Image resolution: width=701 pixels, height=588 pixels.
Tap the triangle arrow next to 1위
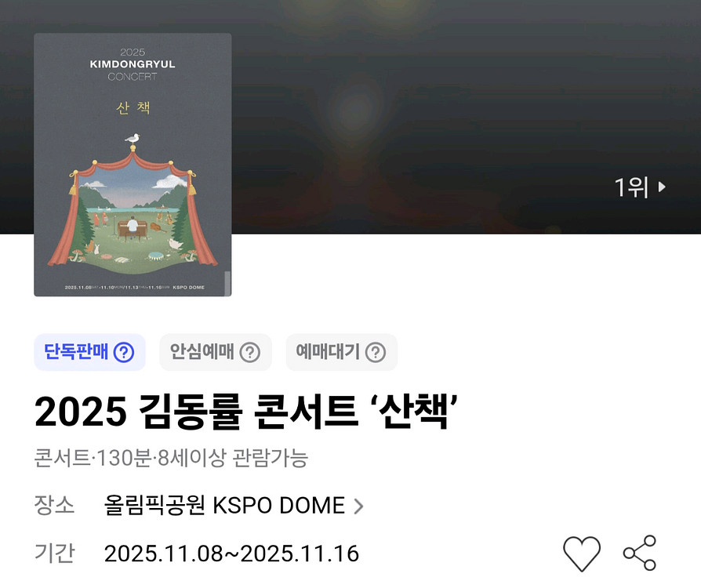pos(662,187)
